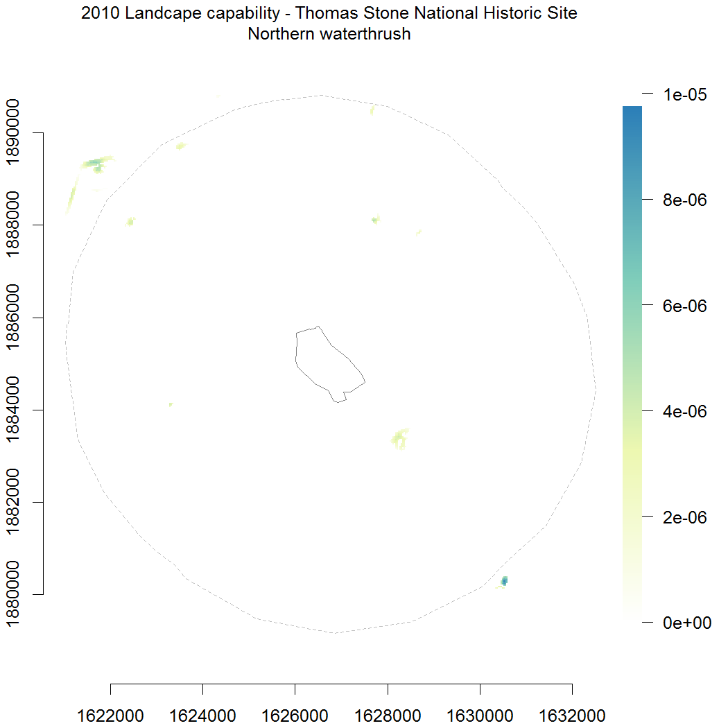728x728 pixels.
Task: Click the x-axis label 1626000
Action: 295,716
